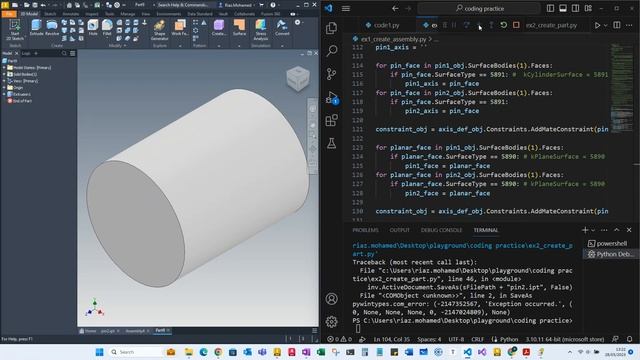Open Excel from the Windows taskbar
Screen dimensions: 640x360
pos(321,352)
